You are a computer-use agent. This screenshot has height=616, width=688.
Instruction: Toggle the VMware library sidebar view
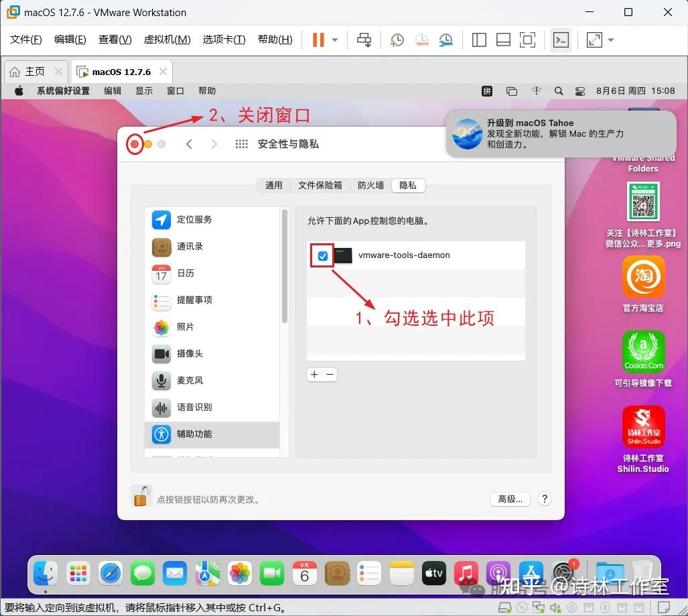coord(479,40)
